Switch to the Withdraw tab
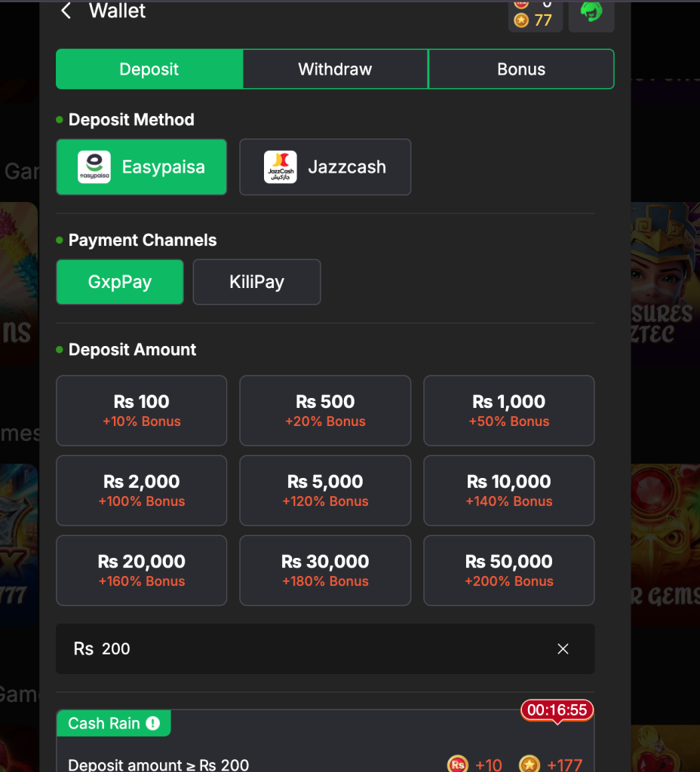 tap(335, 69)
